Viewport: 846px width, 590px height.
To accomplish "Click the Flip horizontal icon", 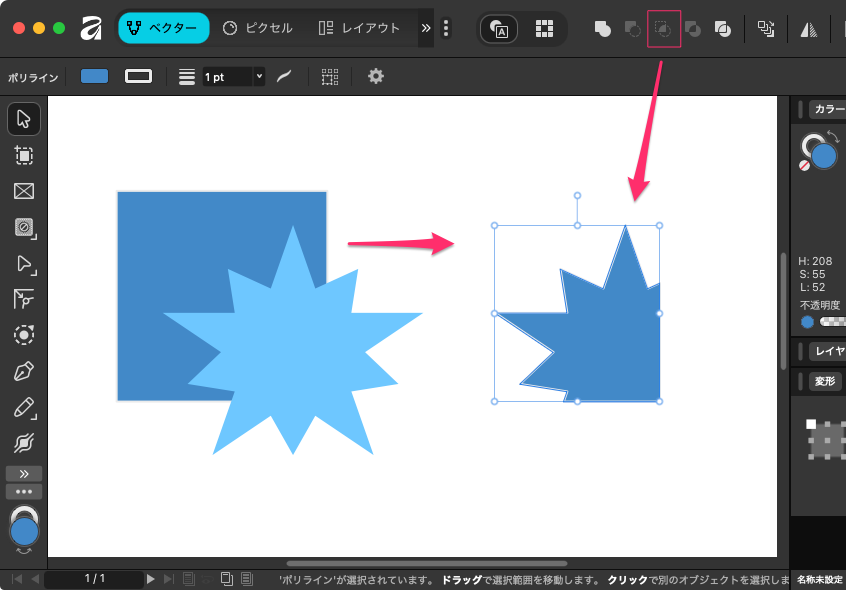I will click(808, 29).
